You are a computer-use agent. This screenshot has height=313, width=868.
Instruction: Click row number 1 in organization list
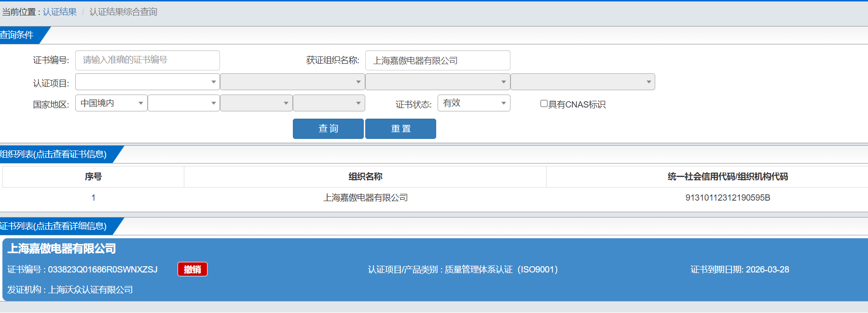coord(93,198)
